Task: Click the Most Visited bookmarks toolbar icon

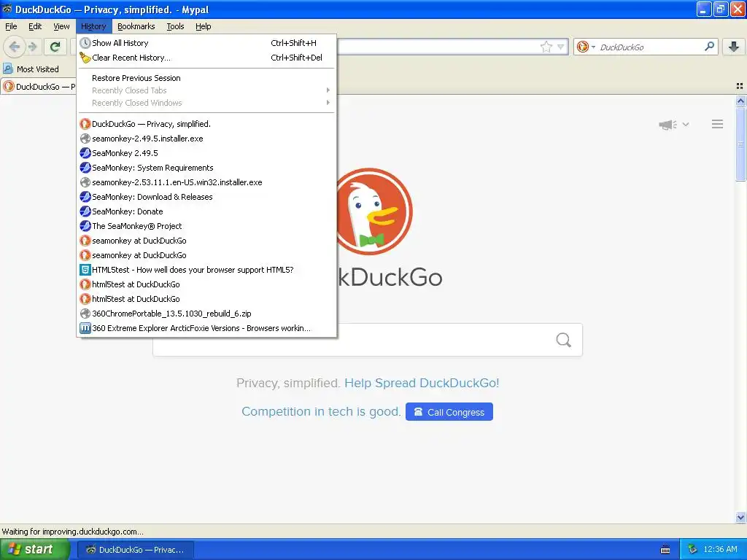Action: [8, 69]
